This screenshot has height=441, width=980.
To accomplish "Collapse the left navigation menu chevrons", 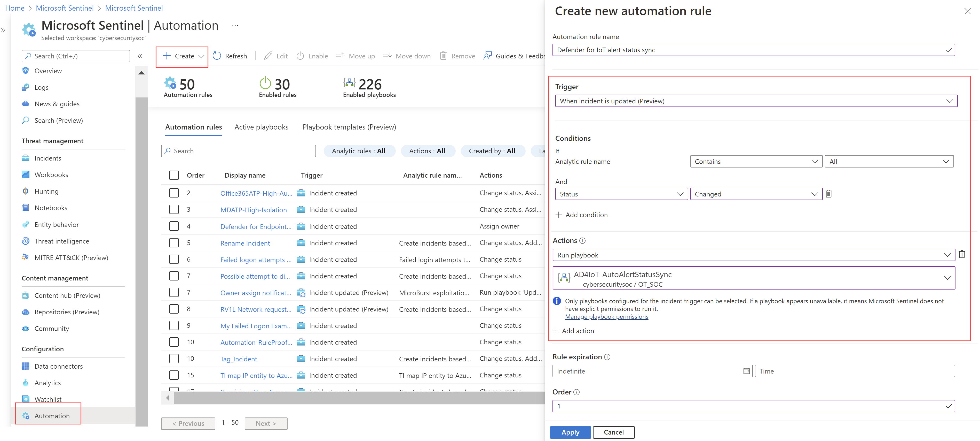I will 140,56.
